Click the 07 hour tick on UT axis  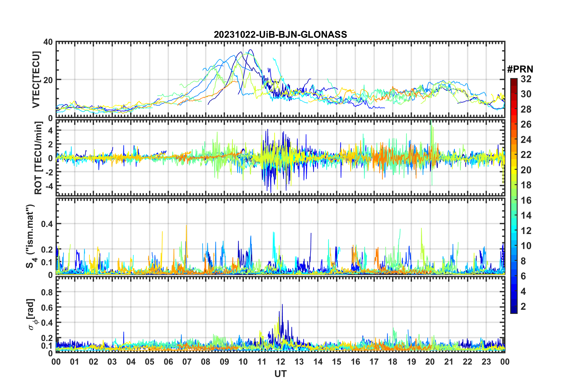[x=187, y=362]
